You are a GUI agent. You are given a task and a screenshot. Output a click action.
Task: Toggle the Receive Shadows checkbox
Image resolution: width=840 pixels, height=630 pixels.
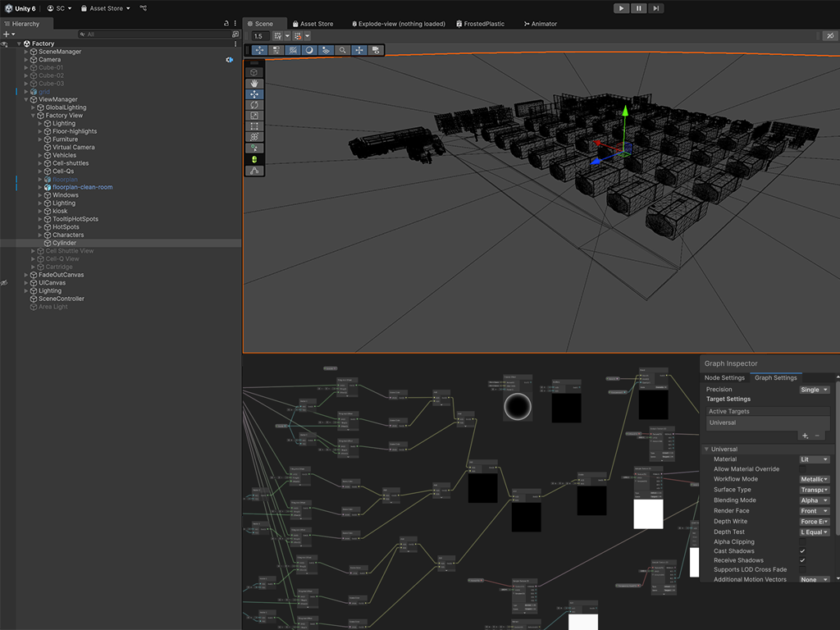click(x=802, y=561)
